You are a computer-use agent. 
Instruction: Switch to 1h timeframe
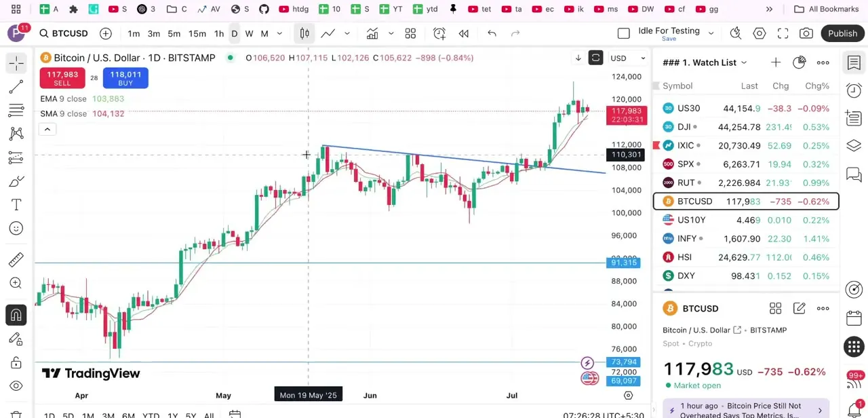219,33
